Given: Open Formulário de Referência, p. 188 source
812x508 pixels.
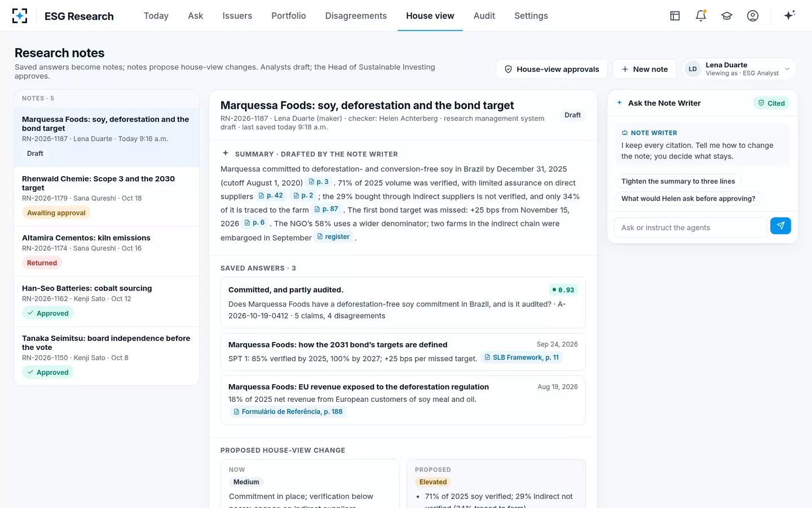Looking at the screenshot, I should 288,411.
